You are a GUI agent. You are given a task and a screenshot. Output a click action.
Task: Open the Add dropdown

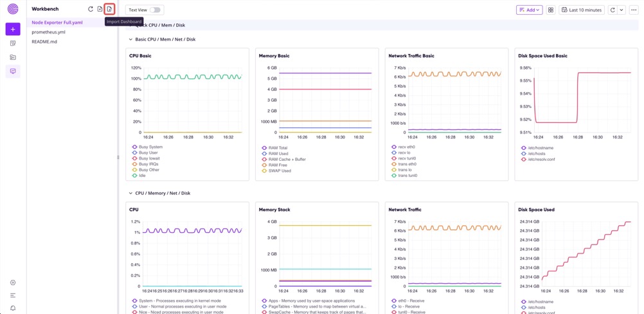coord(529,10)
